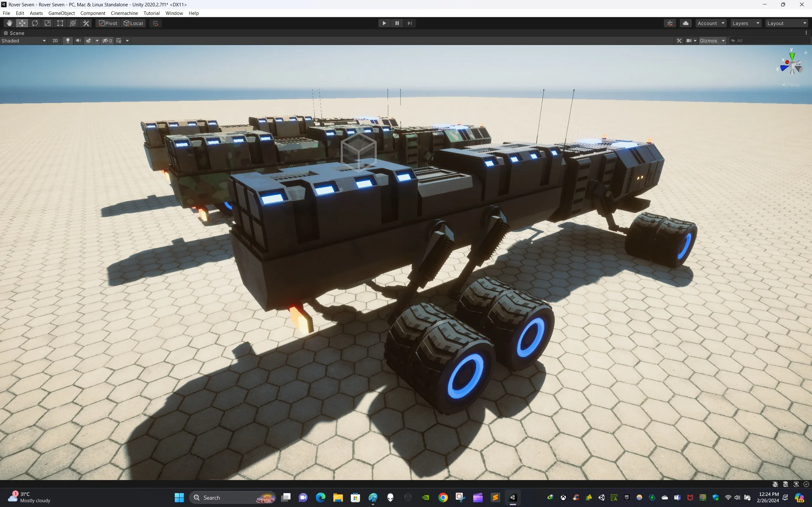
Task: Select the Rotate tool
Action: point(35,23)
